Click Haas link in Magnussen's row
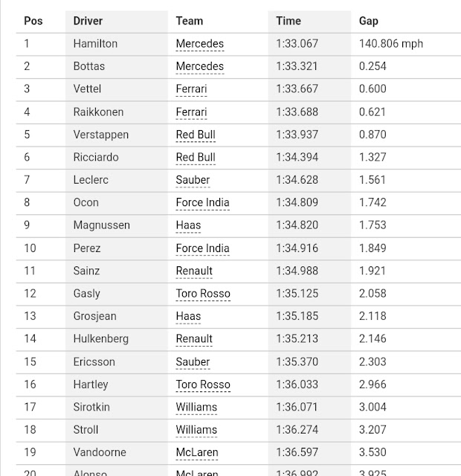The height and width of the screenshot is (476, 461). pyautogui.click(x=188, y=225)
